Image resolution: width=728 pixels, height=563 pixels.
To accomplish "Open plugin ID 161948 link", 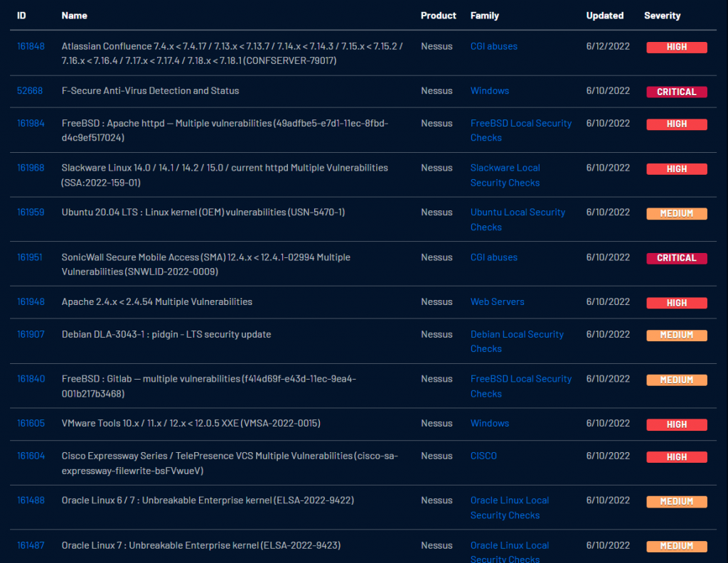I will pyautogui.click(x=31, y=301).
